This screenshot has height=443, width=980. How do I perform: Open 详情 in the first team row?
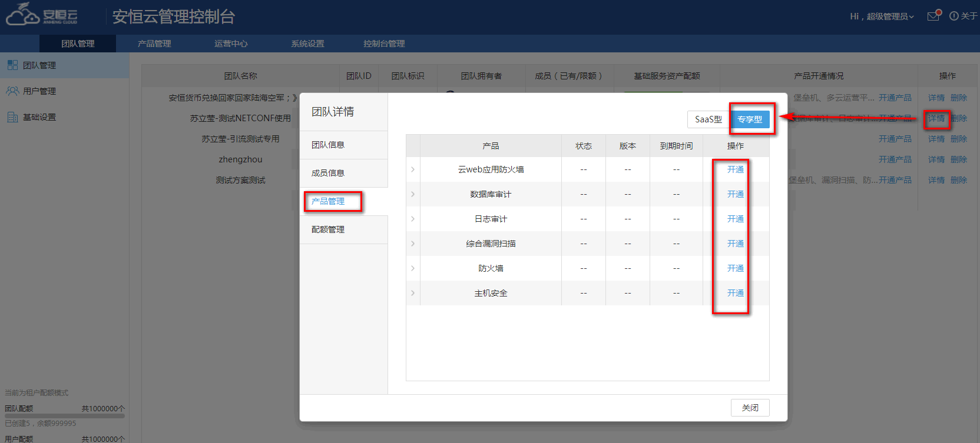(936, 98)
